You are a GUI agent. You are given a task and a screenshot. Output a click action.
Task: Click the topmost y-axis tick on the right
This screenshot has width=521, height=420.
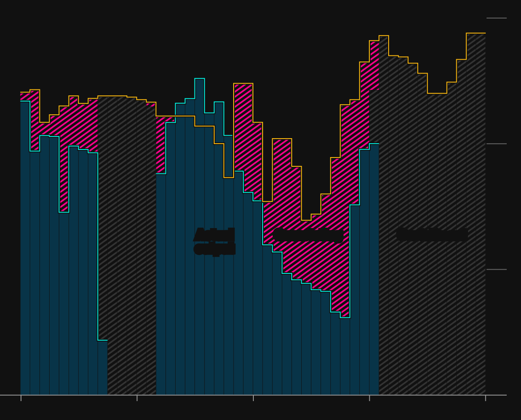(496, 18)
